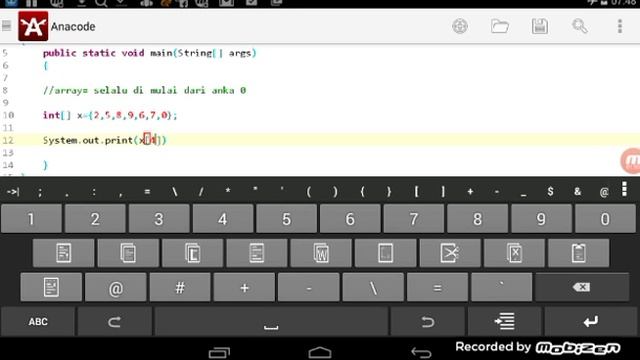Tap the closing curly brace key in the symbol bar
Screen dimensions: 640x360
389,191
